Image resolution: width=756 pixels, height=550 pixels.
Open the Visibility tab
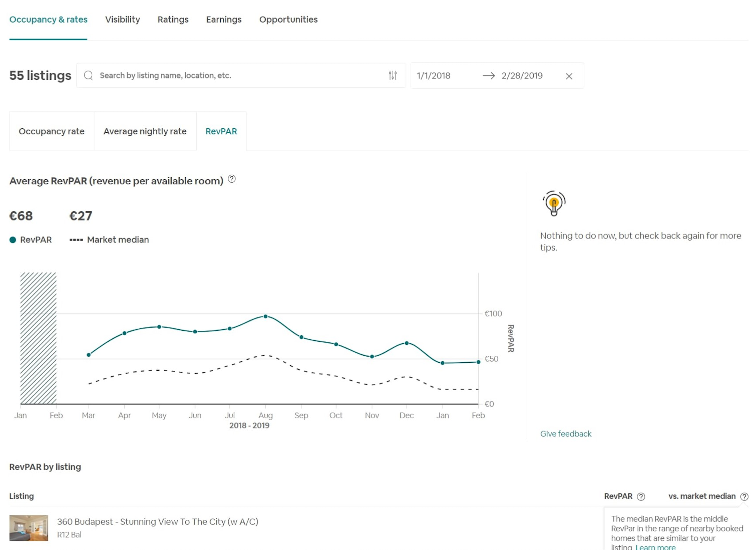(x=122, y=19)
